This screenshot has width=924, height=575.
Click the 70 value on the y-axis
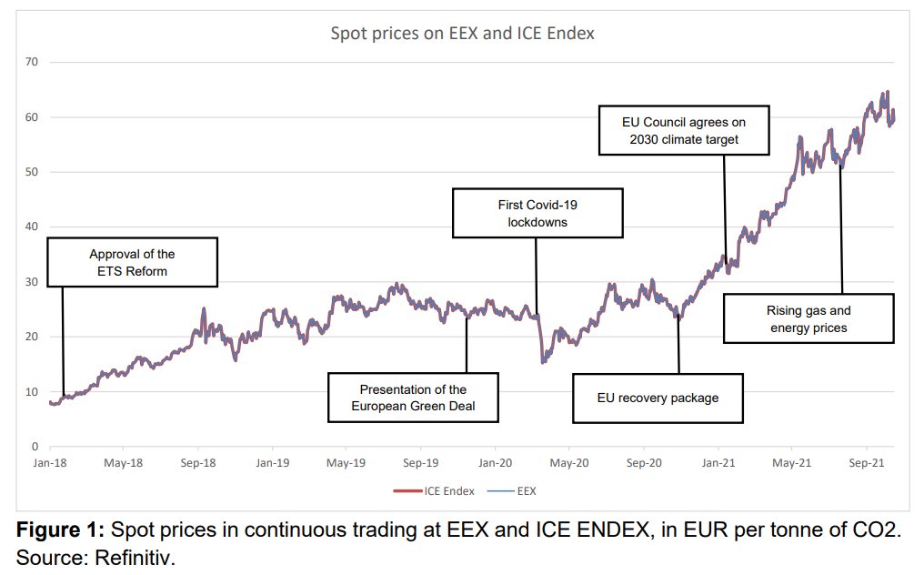[32, 62]
